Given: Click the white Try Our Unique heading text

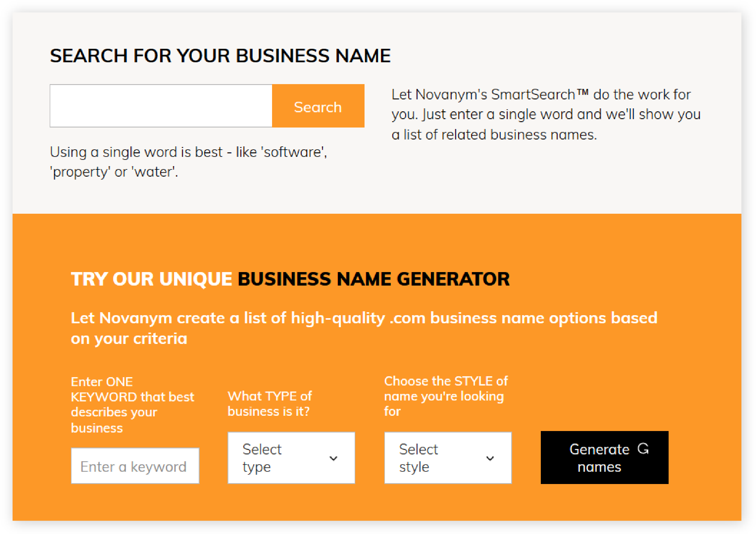Looking at the screenshot, I should pos(151,279).
